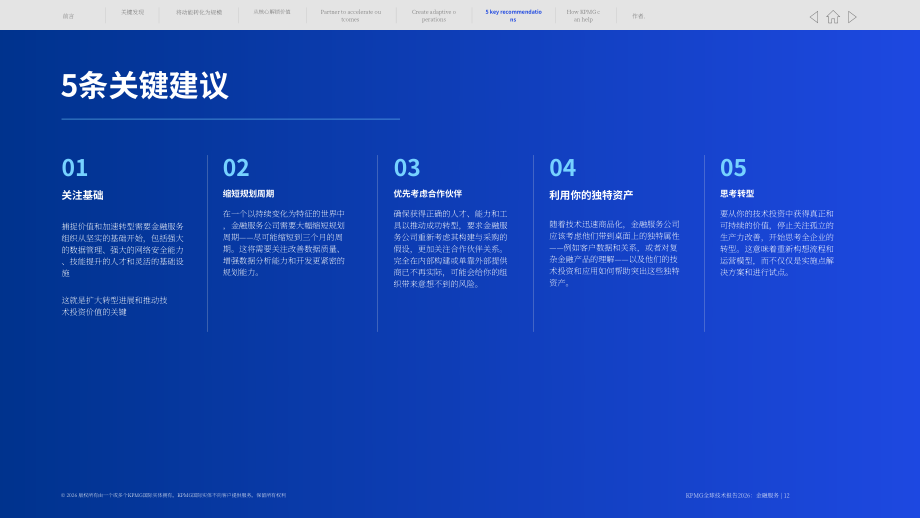Image resolution: width=920 pixels, height=518 pixels.
Task: Click the number 02 heading
Action: click(x=236, y=168)
